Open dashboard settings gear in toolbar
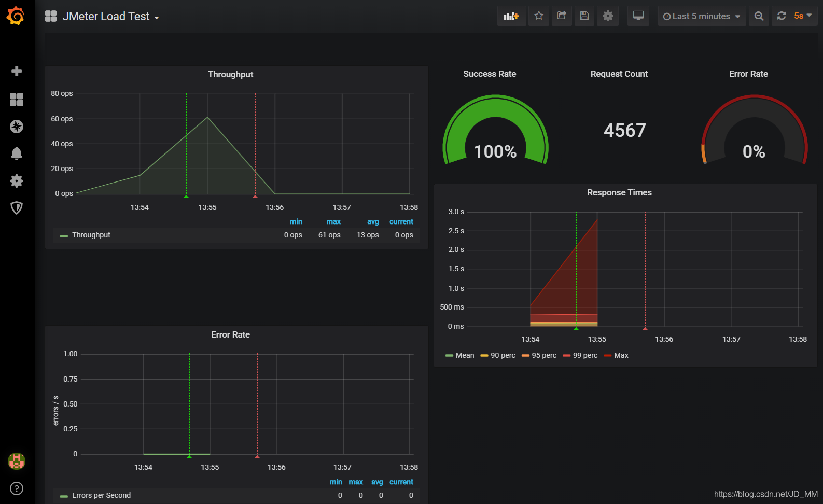823x504 pixels. pyautogui.click(x=608, y=16)
